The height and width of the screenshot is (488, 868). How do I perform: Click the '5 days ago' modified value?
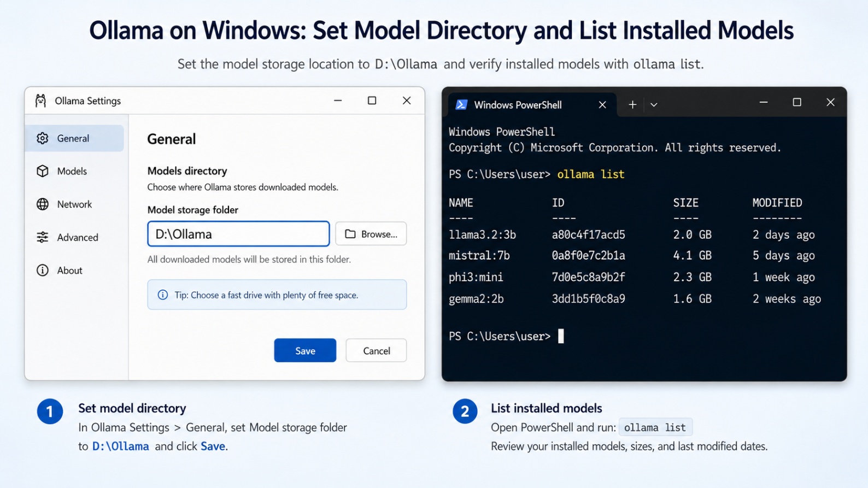pyautogui.click(x=784, y=255)
